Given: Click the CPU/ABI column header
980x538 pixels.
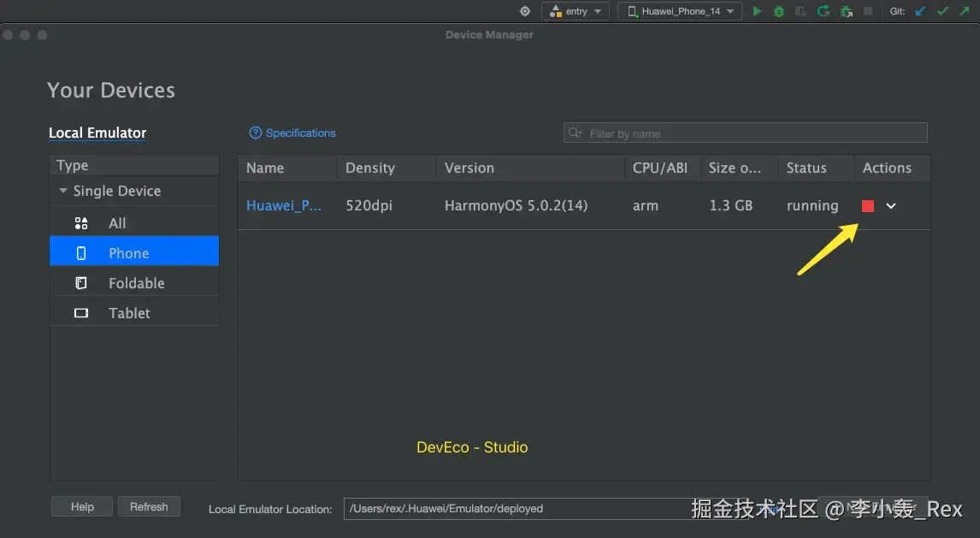Looking at the screenshot, I should (663, 168).
